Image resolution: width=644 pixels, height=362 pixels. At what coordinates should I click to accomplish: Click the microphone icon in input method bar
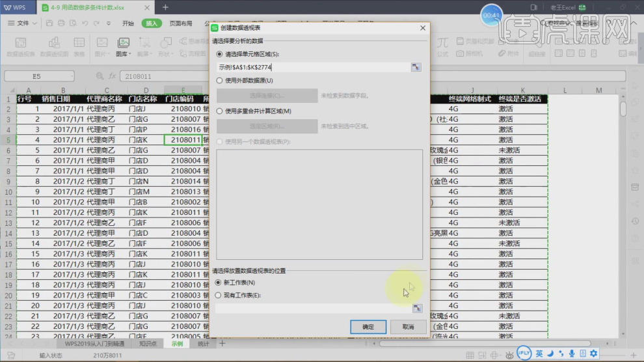pyautogui.click(x=572, y=354)
